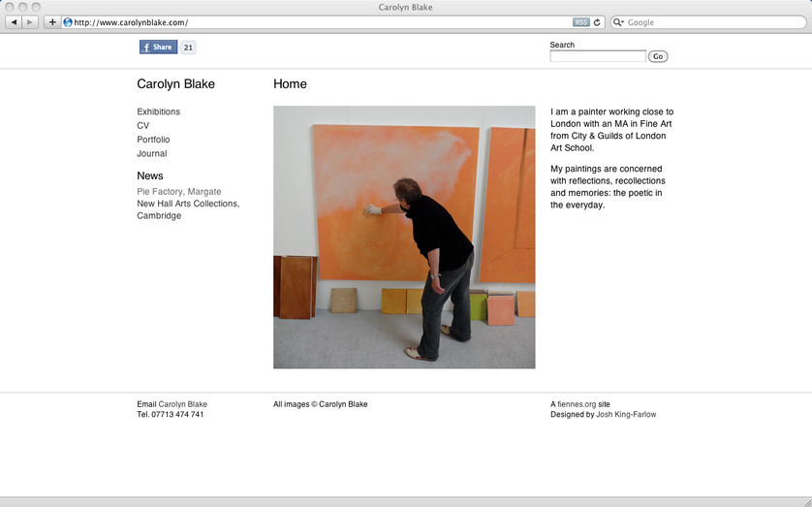Viewport: 812px width, 507px height.
Task: Reload the page with the refresh icon
Action: [x=597, y=22]
